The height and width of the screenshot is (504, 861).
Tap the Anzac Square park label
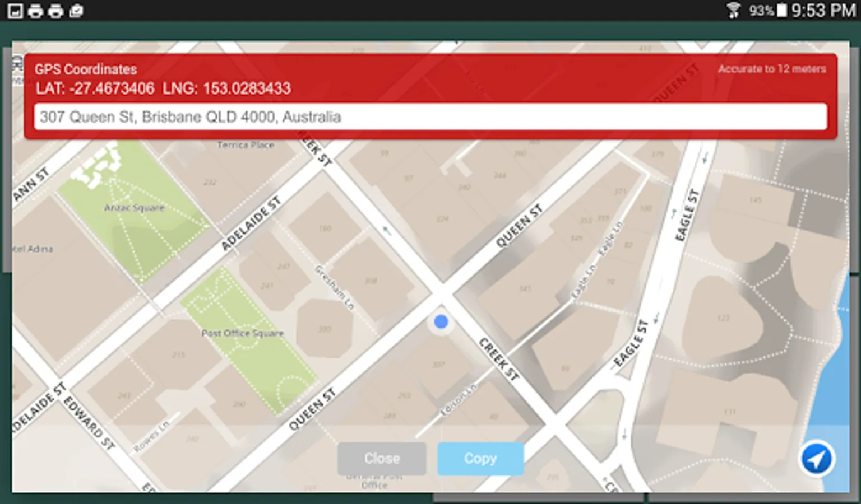134,208
